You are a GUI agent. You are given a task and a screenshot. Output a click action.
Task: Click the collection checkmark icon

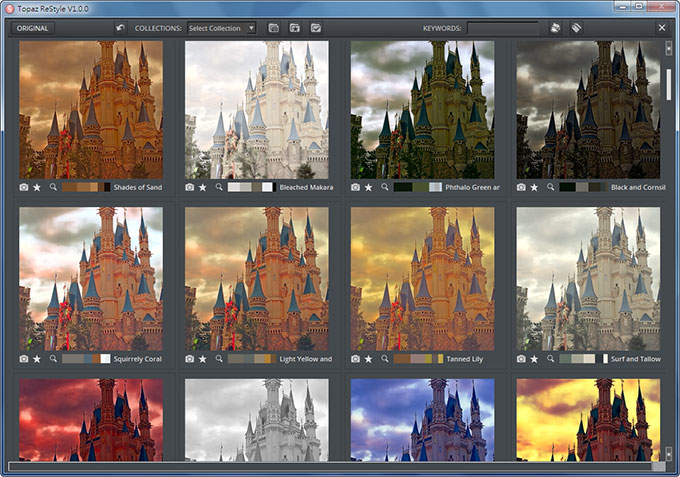click(316, 28)
